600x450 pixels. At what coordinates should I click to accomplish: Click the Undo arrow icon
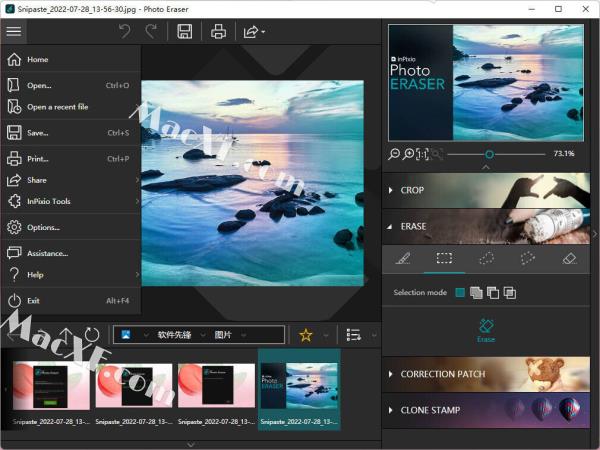(124, 31)
